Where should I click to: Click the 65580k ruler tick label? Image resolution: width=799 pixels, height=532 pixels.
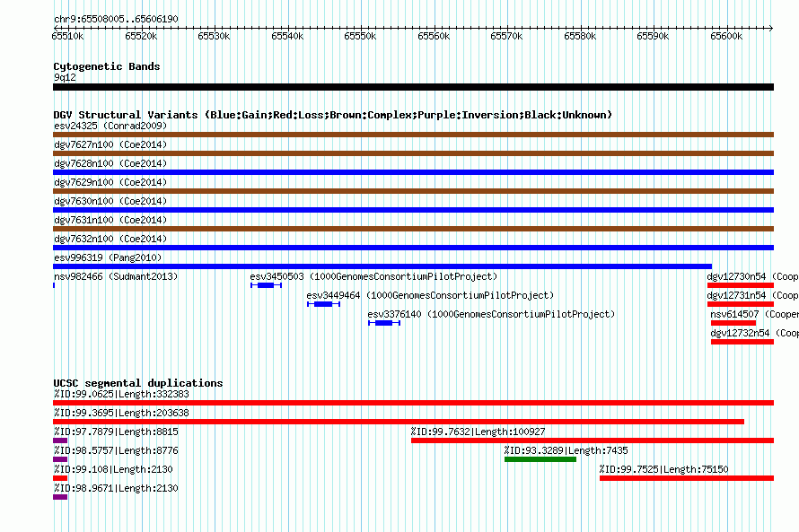[580, 36]
